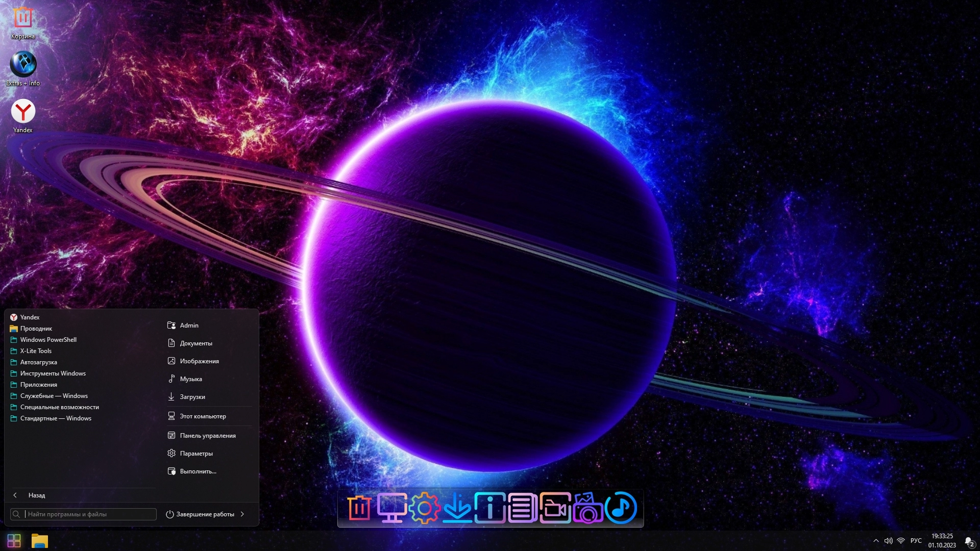Expand the X-Lite Tools folder
The height and width of the screenshot is (551, 980).
tap(36, 351)
